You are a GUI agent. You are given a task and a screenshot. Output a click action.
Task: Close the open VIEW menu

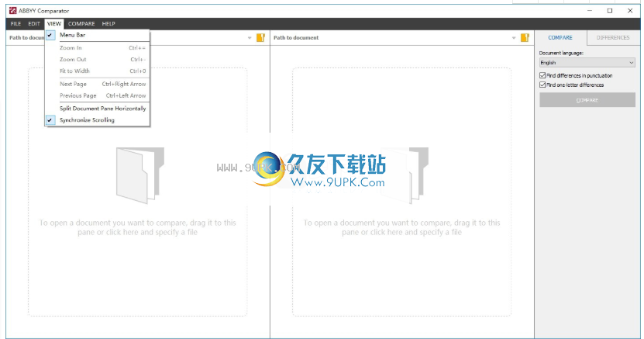(54, 24)
